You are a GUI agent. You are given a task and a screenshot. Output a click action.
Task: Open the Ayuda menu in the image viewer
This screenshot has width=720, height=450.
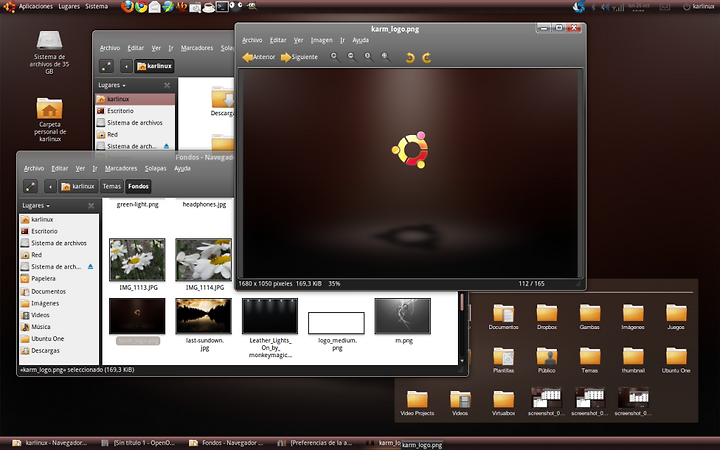(x=360, y=40)
